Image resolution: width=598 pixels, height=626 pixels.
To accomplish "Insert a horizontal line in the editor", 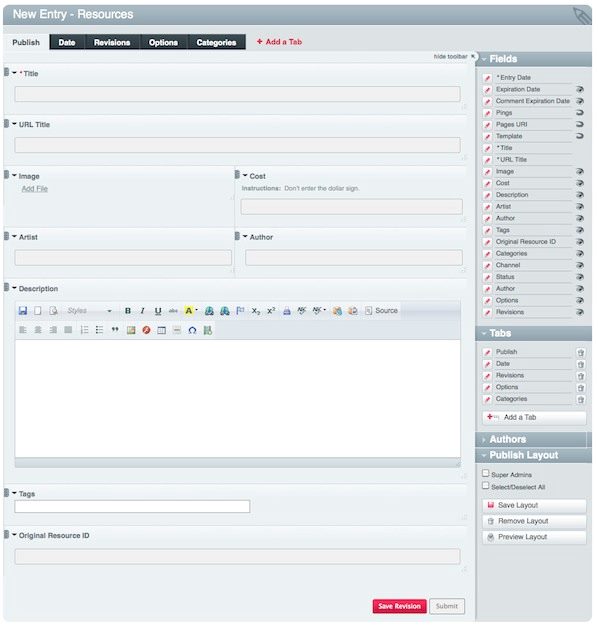I will [x=177, y=330].
